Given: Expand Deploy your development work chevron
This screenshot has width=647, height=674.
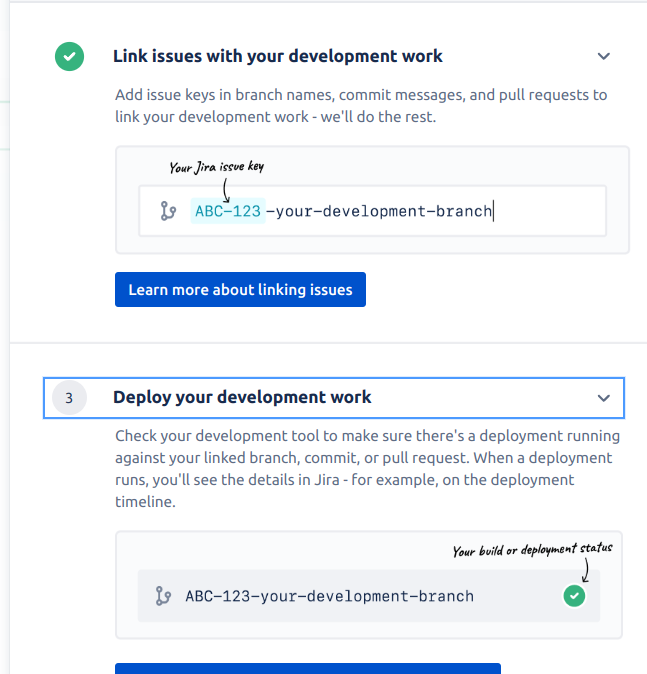Looking at the screenshot, I should 604,398.
